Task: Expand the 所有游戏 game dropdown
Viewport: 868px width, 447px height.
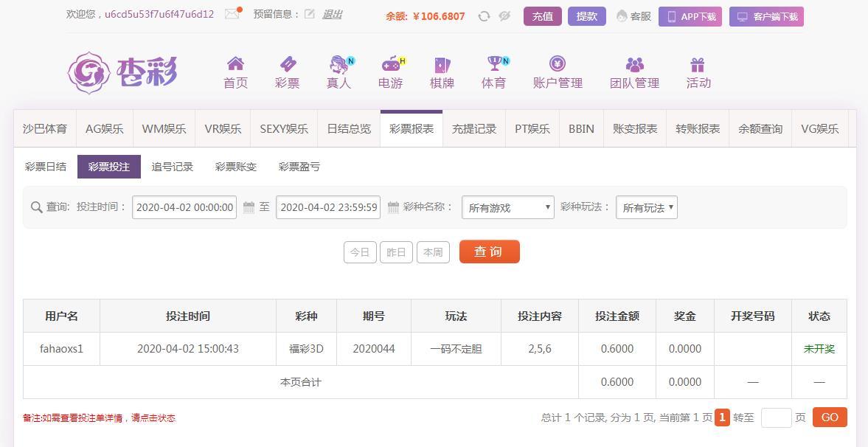Action: pos(507,208)
